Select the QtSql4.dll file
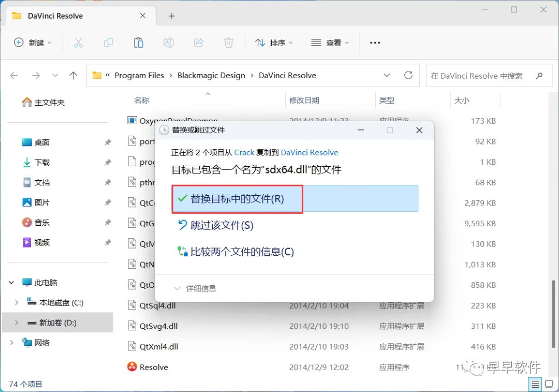The image size is (559, 392). tap(157, 306)
